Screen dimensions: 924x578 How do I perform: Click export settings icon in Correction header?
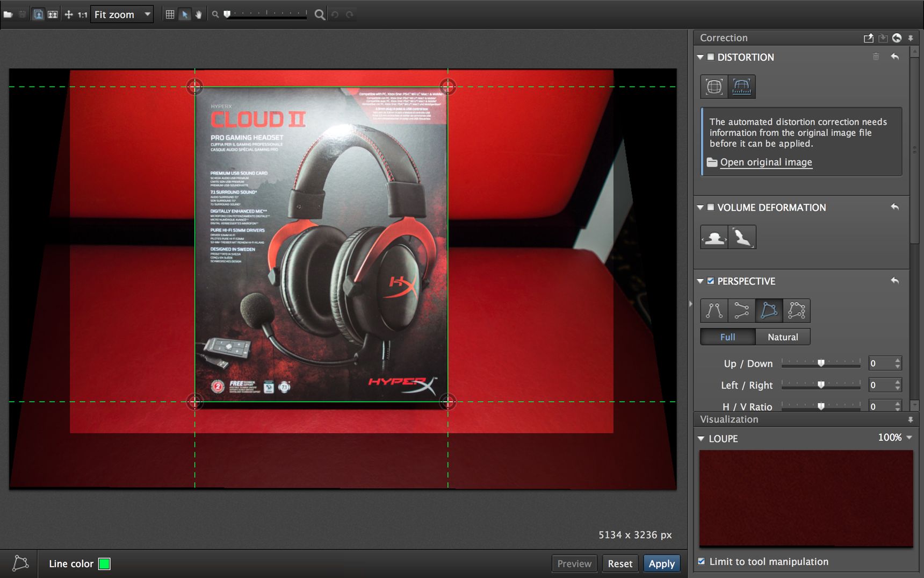click(869, 38)
